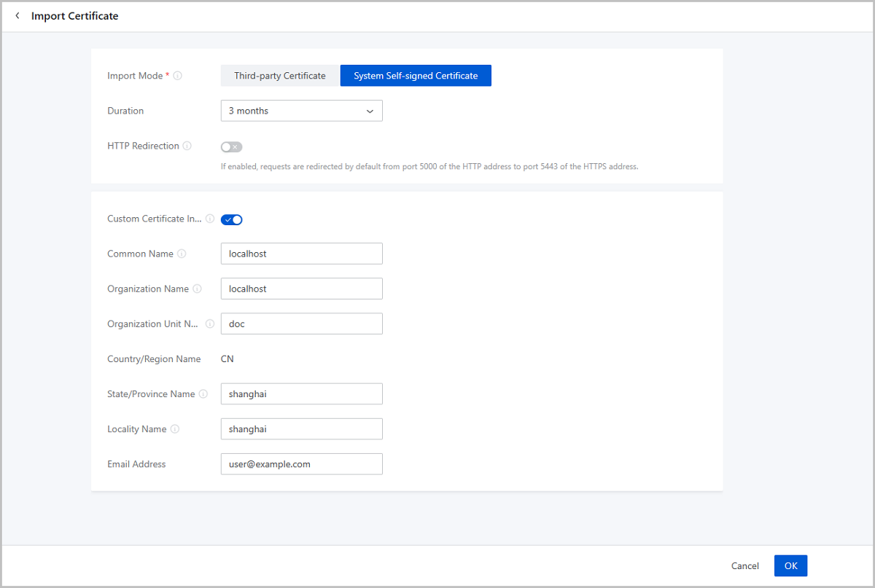Click info icon next to Common Name

pyautogui.click(x=182, y=254)
